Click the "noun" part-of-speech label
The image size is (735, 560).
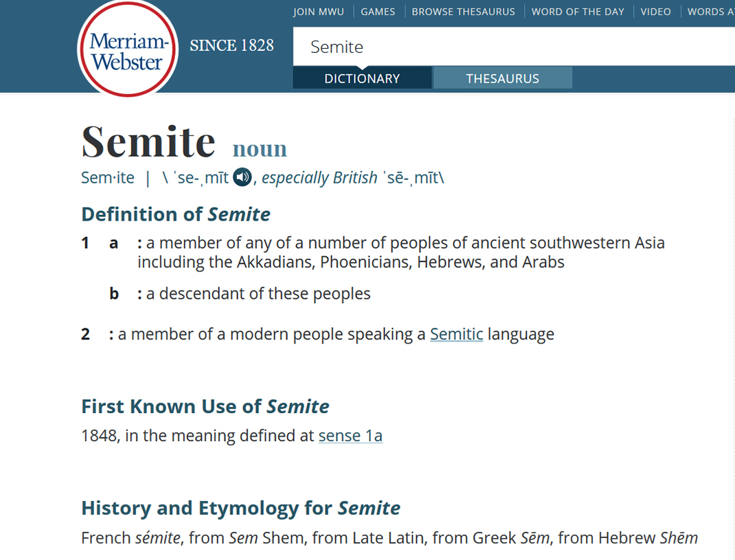pos(260,148)
